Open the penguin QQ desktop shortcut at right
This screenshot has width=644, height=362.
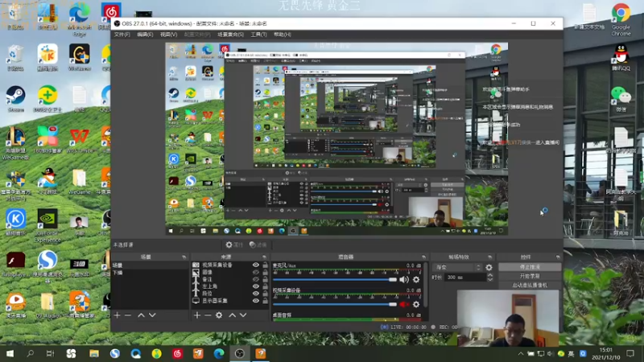621,58
